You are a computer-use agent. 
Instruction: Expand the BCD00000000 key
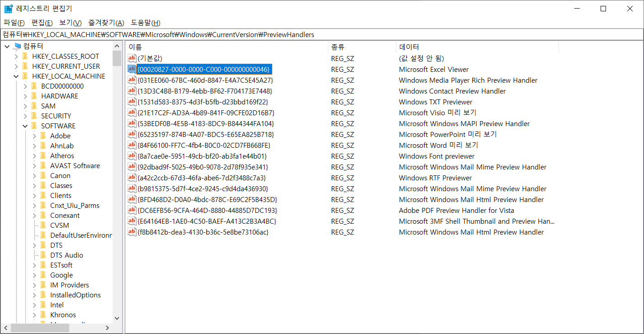tap(25, 86)
